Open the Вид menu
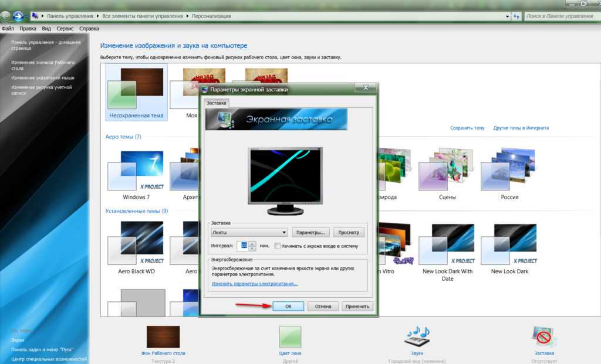 click(x=46, y=28)
